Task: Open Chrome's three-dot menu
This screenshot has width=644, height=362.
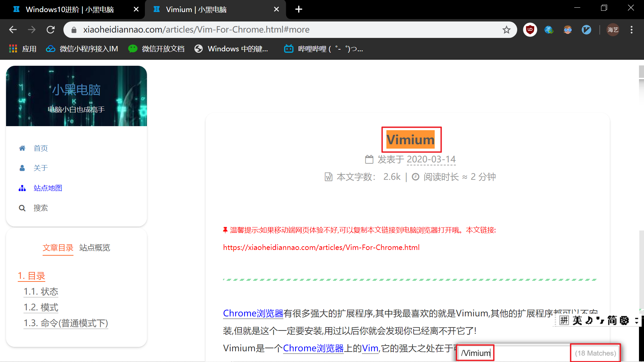Action: pos(631,30)
